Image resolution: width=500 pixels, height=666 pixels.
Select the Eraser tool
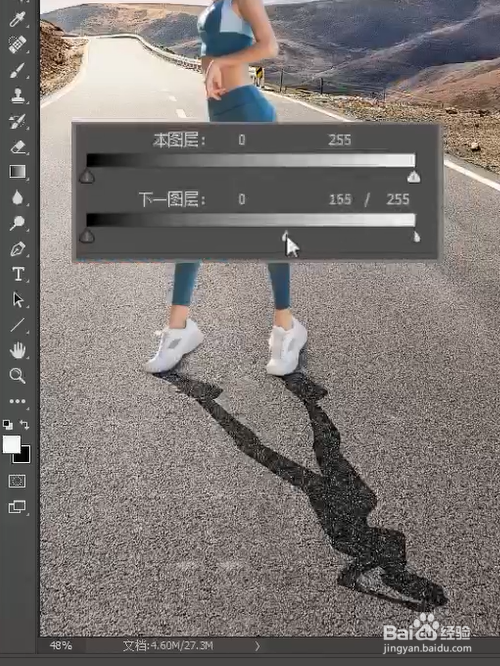click(x=17, y=147)
